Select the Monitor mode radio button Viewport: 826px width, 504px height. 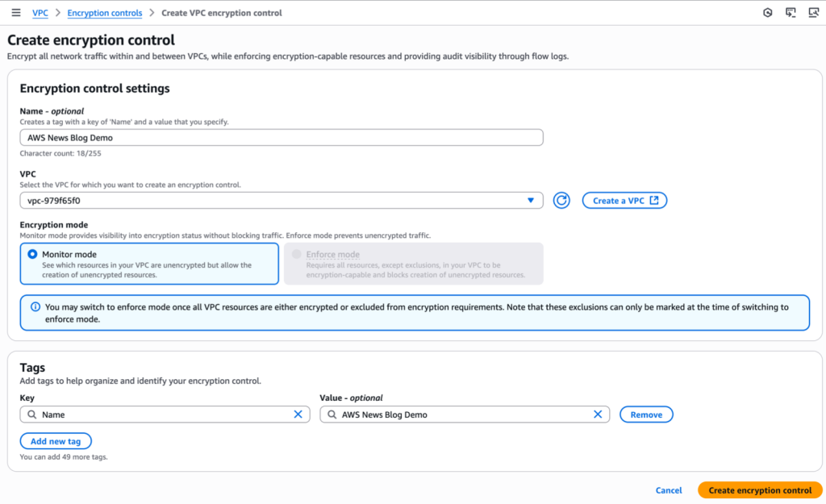point(31,254)
